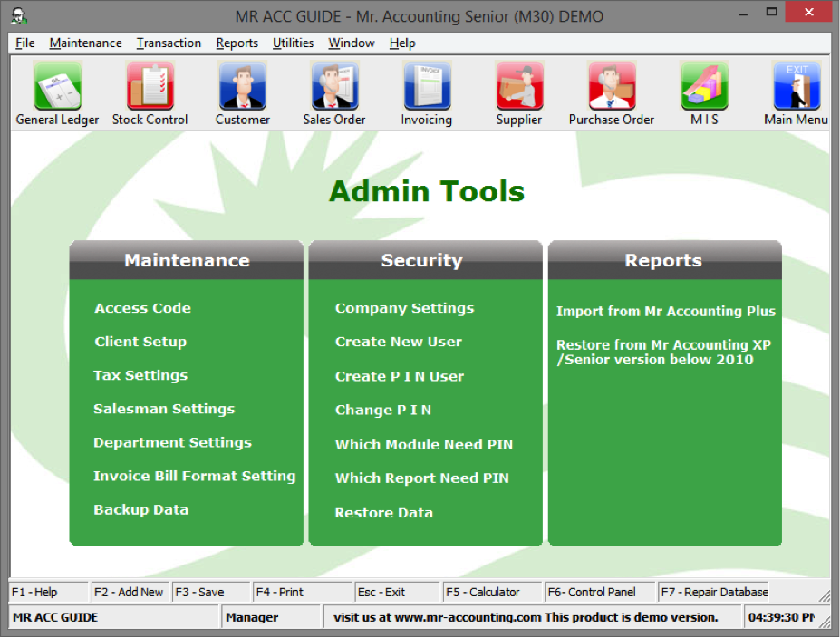Open Access Code maintenance
Screen dimensions: 840x638
tap(142, 308)
